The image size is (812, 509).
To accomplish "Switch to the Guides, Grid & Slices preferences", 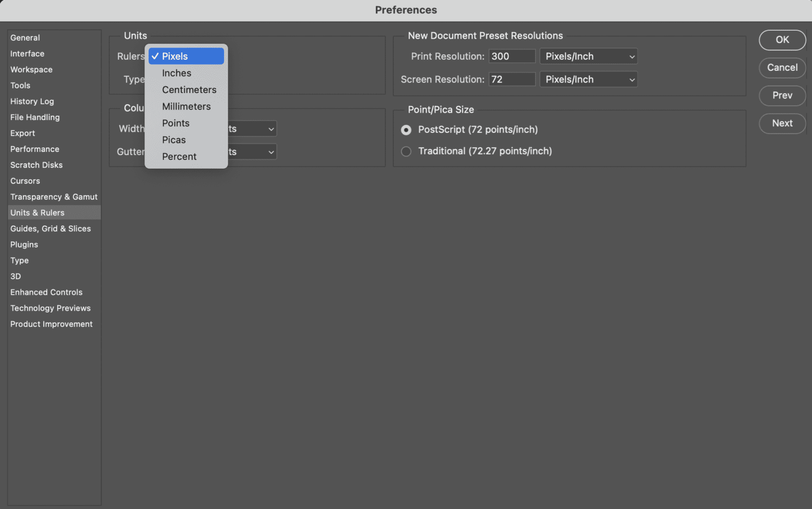I will (51, 229).
